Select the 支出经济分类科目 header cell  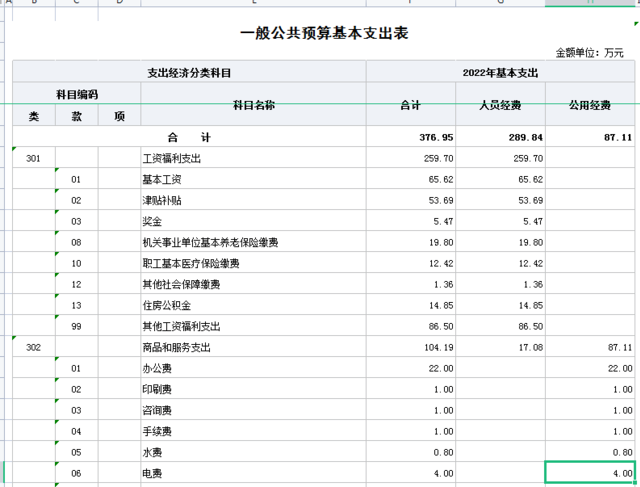(x=189, y=73)
